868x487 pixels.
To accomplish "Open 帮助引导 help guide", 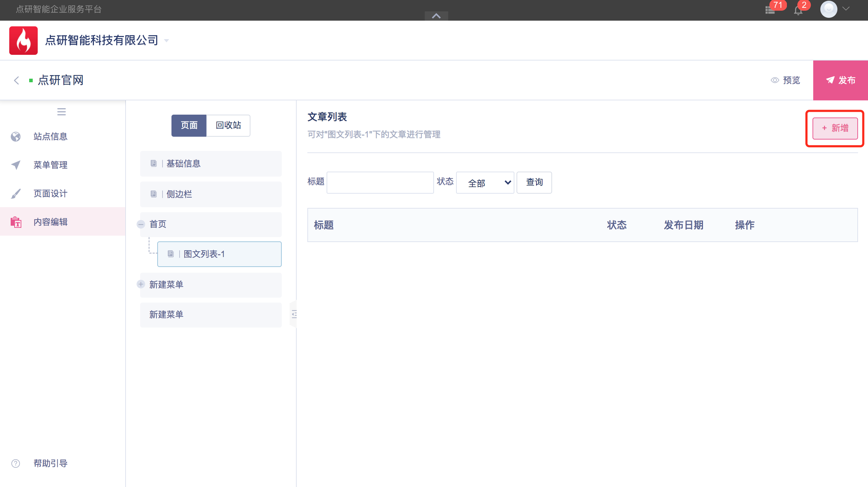I will click(51, 463).
